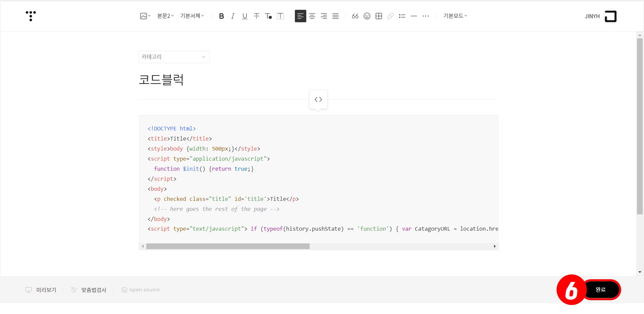
Task: Expand the 기본모드 editor mode dropdown
Action: tap(455, 16)
